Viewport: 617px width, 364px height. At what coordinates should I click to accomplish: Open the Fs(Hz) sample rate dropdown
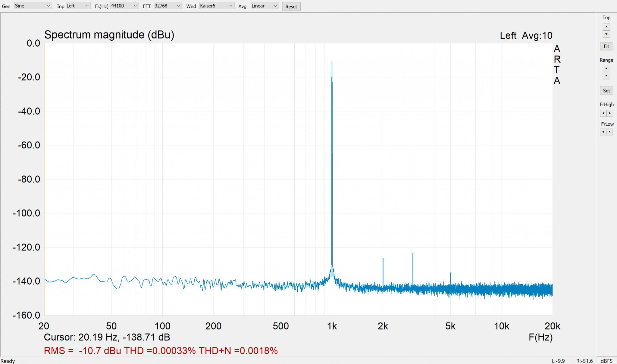coord(124,6)
